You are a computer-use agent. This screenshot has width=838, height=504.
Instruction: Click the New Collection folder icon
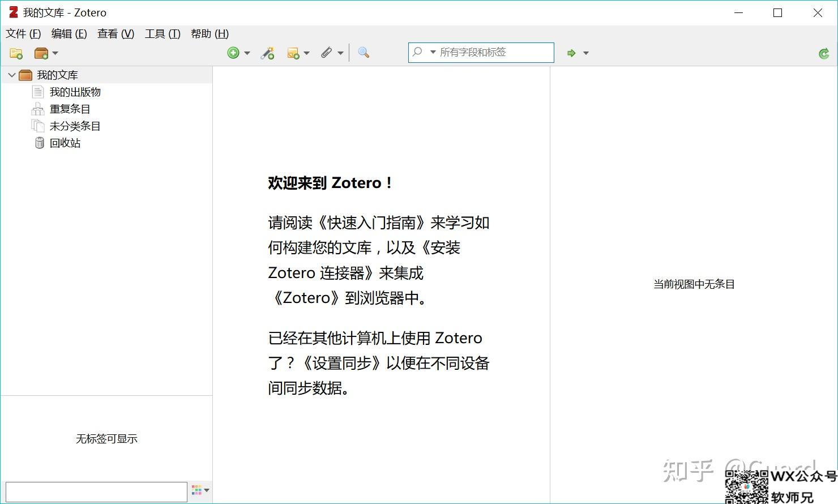16,53
